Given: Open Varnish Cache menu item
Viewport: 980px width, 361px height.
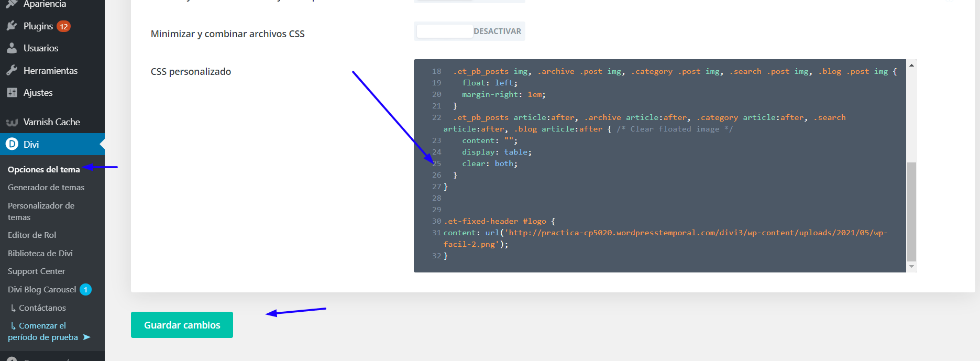Looking at the screenshot, I should coord(52,122).
